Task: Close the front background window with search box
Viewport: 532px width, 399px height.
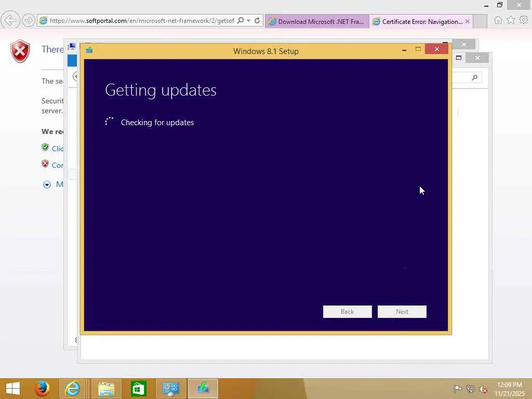Action: pos(477,58)
